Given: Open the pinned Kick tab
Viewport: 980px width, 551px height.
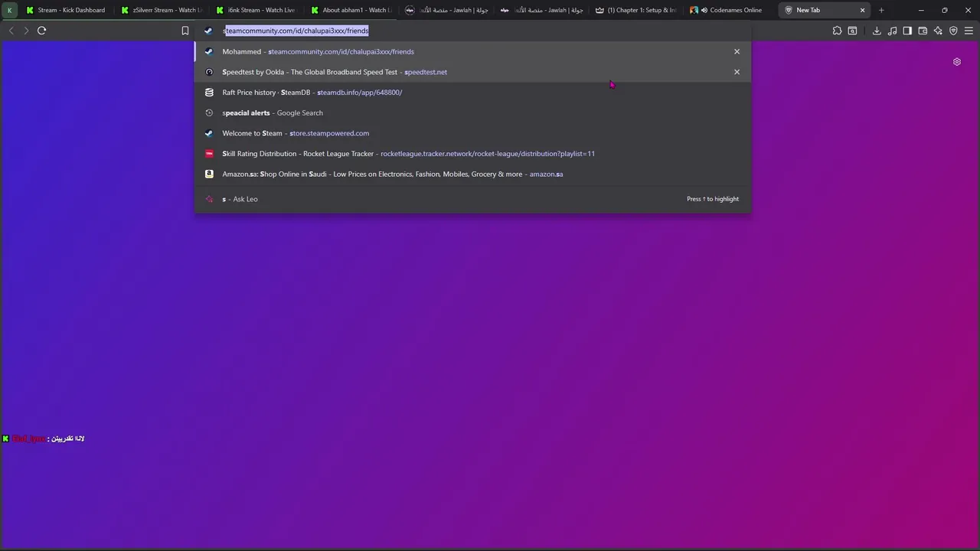Looking at the screenshot, I should [x=10, y=10].
